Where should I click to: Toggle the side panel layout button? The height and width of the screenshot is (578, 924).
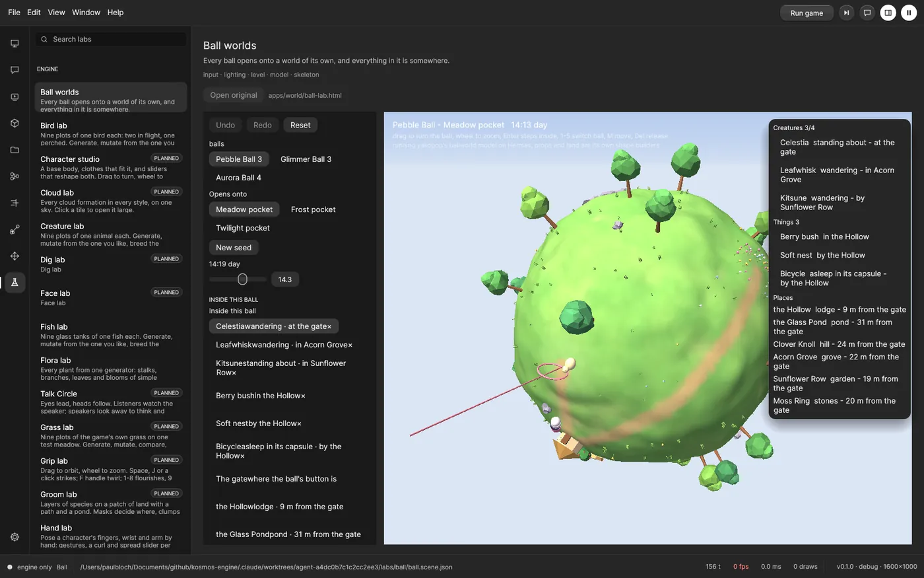888,13
